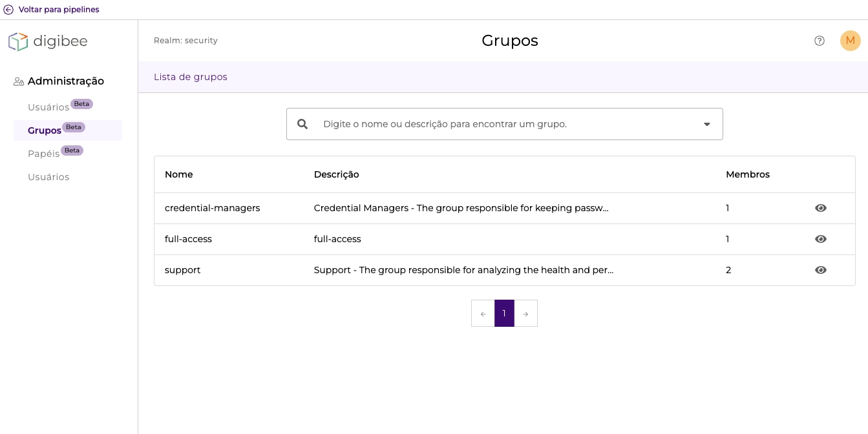Click the Voltar para pipelines link
This screenshot has height=434, width=868.
59,10
